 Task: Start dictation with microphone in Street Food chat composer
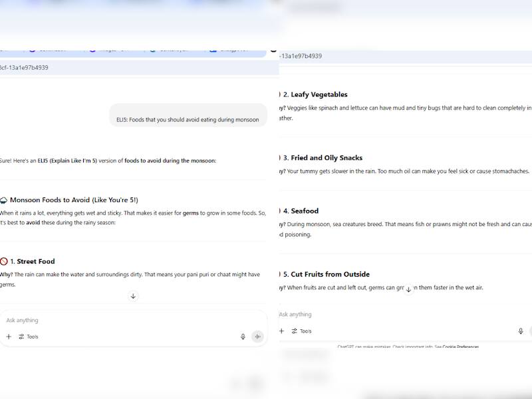pos(243,336)
